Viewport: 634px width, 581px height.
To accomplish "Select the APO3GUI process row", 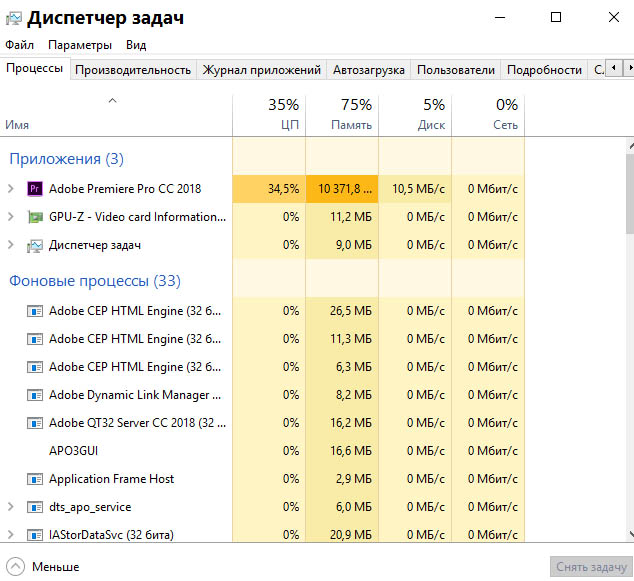I will [x=262, y=451].
